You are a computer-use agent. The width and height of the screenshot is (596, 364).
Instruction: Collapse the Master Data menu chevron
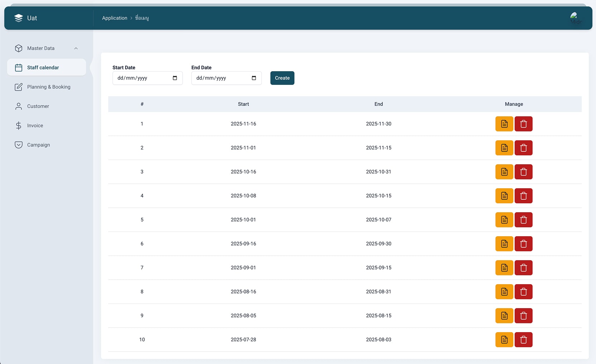pyautogui.click(x=76, y=48)
